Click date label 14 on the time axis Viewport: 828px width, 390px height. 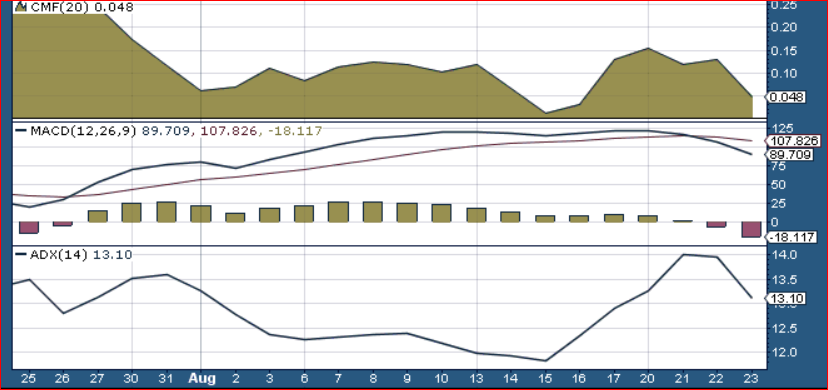click(x=511, y=378)
